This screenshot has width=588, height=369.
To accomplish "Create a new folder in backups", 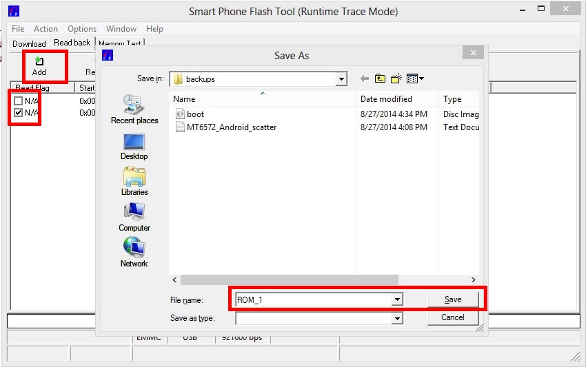I will click(x=396, y=78).
